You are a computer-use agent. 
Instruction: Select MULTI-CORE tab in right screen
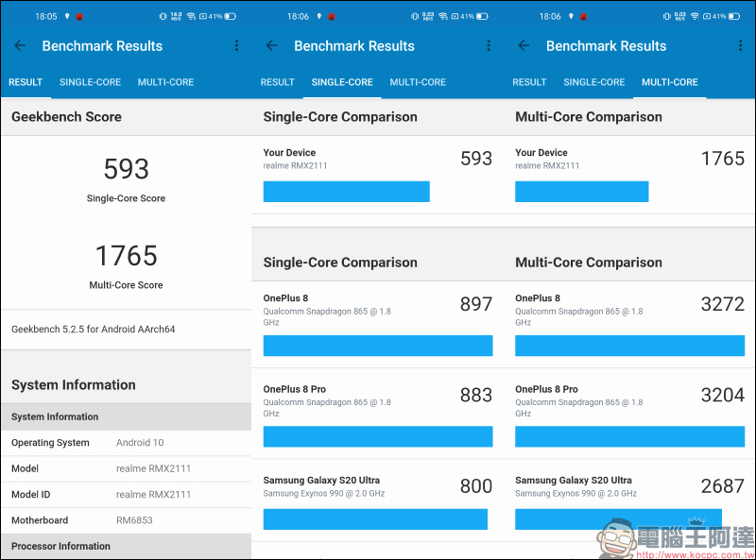670,82
